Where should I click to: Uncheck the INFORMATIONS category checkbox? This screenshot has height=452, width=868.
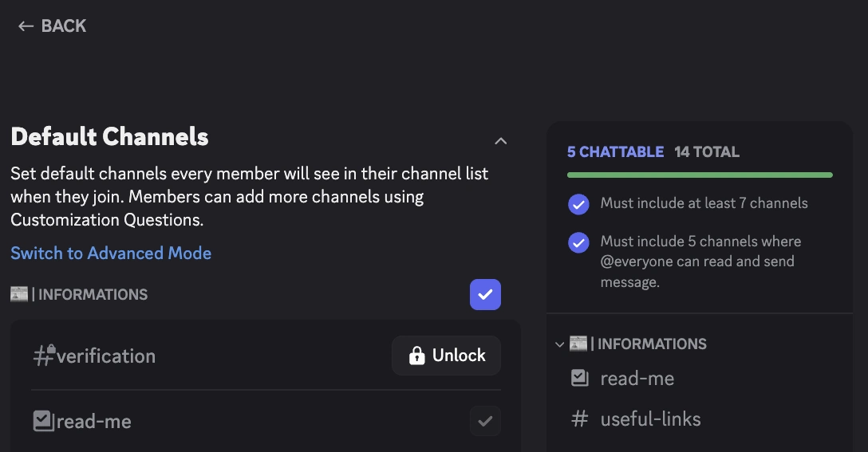click(485, 295)
